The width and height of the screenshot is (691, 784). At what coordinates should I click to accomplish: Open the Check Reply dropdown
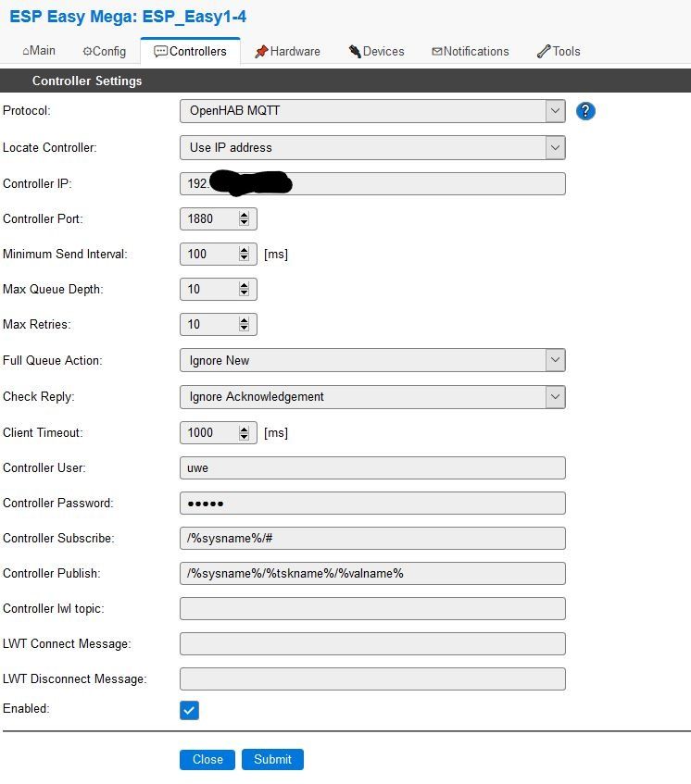click(372, 396)
